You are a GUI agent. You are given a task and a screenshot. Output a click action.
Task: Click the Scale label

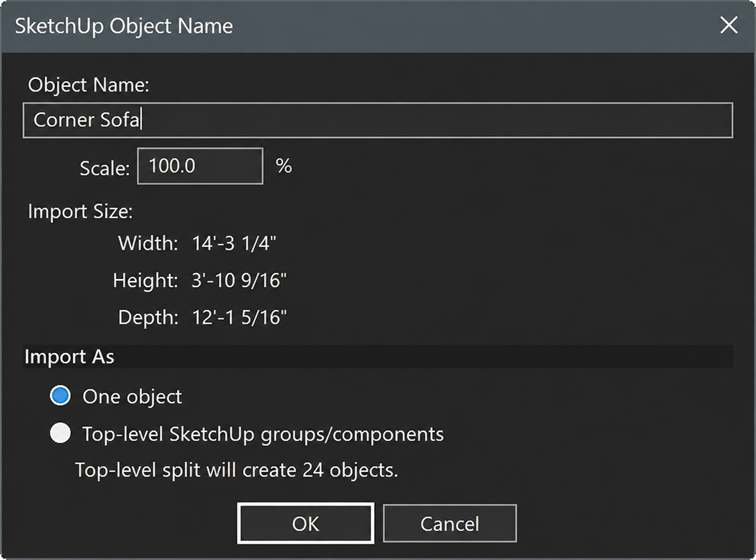[x=104, y=168]
